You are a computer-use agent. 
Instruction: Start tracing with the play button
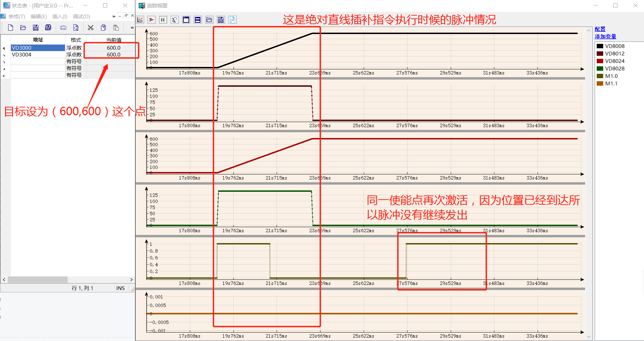click(152, 20)
